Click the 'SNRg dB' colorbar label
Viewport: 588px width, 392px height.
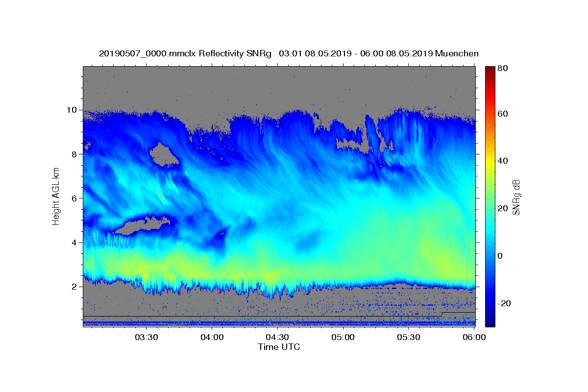click(x=516, y=196)
